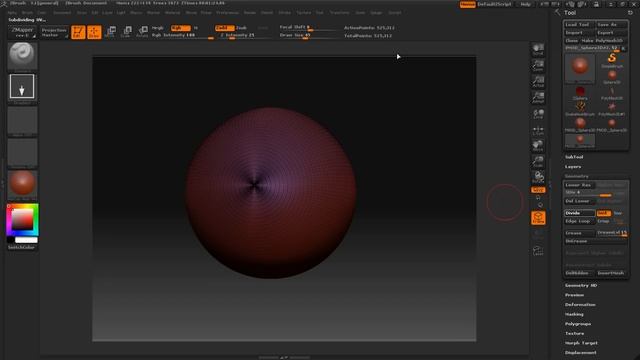The width and height of the screenshot is (640, 360).
Task: Click the DelHidden button
Action: pos(579,273)
